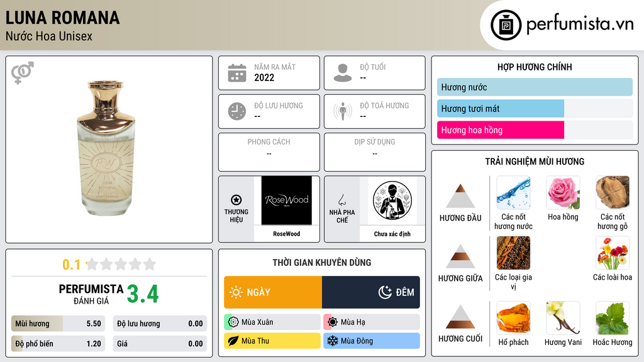This screenshot has height=362, width=644.
Task: Click the Hương giữa pyramid icon
Action: pyautogui.click(x=460, y=256)
